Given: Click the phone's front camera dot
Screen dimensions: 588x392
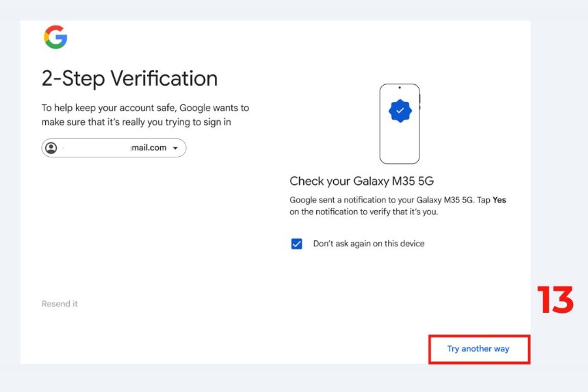Looking at the screenshot, I should 400,88.
